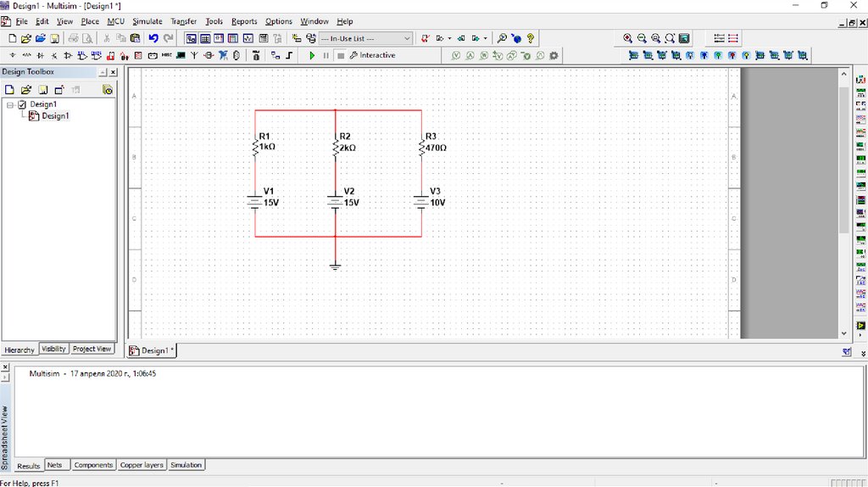
Task: Close the Design Toolbox panel
Action: click(114, 73)
